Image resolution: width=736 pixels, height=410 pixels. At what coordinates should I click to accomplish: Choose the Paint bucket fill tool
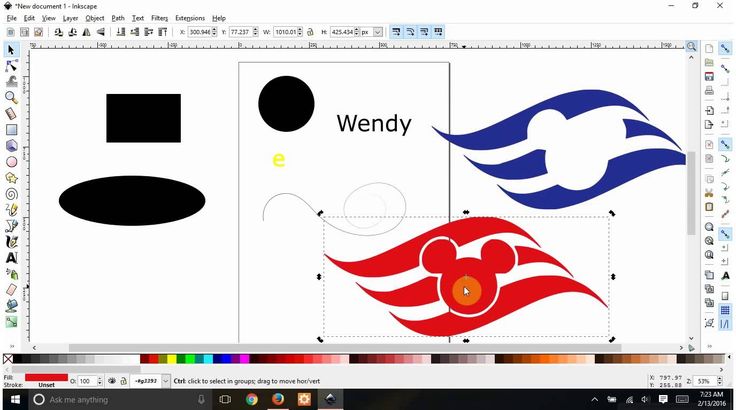coord(11,306)
